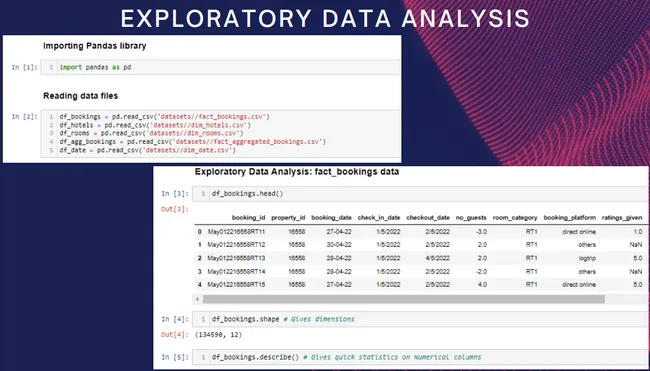Click the check_in_date column header
Viewport: 650px width, 371px height.
click(379, 218)
